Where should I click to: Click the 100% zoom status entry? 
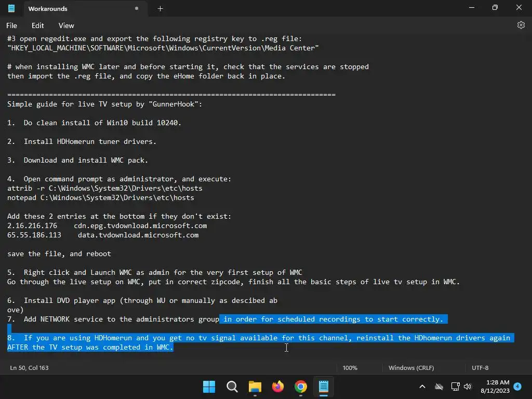[350, 368]
